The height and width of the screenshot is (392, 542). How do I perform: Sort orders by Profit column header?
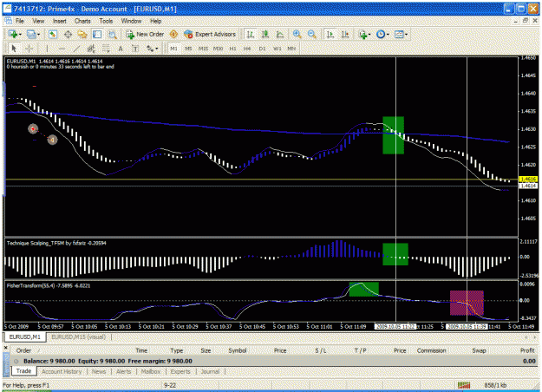(x=527, y=350)
